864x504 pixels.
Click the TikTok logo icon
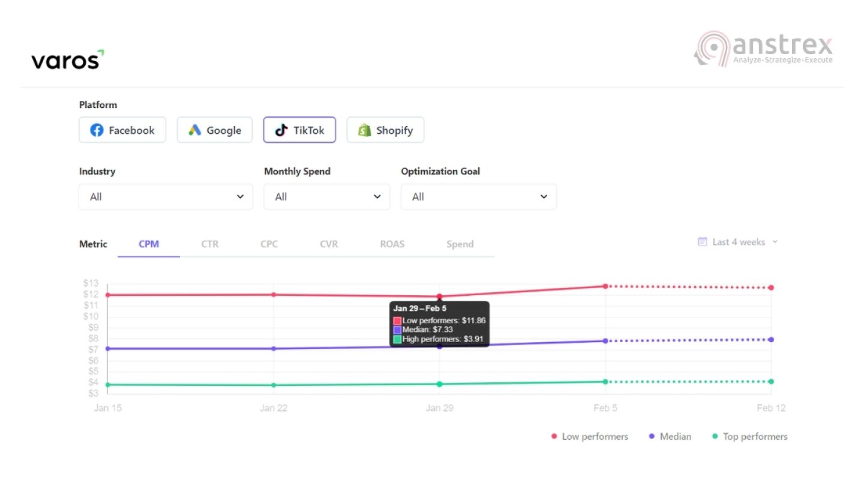click(281, 130)
